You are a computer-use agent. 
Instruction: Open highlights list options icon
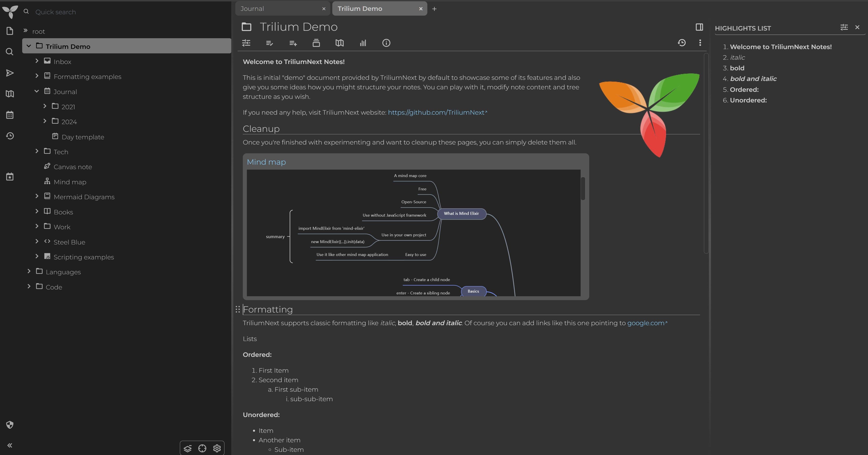[844, 27]
